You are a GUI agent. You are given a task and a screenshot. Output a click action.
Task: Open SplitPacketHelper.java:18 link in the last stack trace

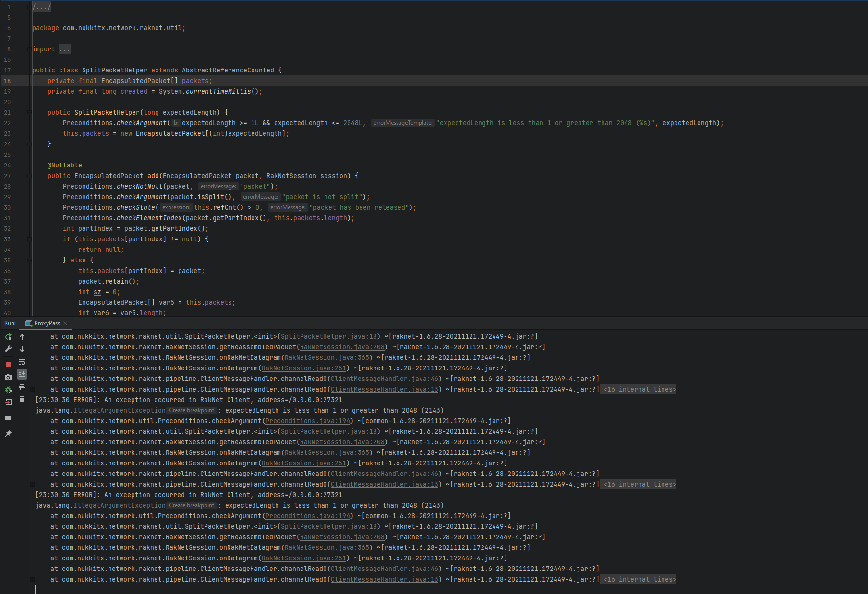(x=329, y=526)
